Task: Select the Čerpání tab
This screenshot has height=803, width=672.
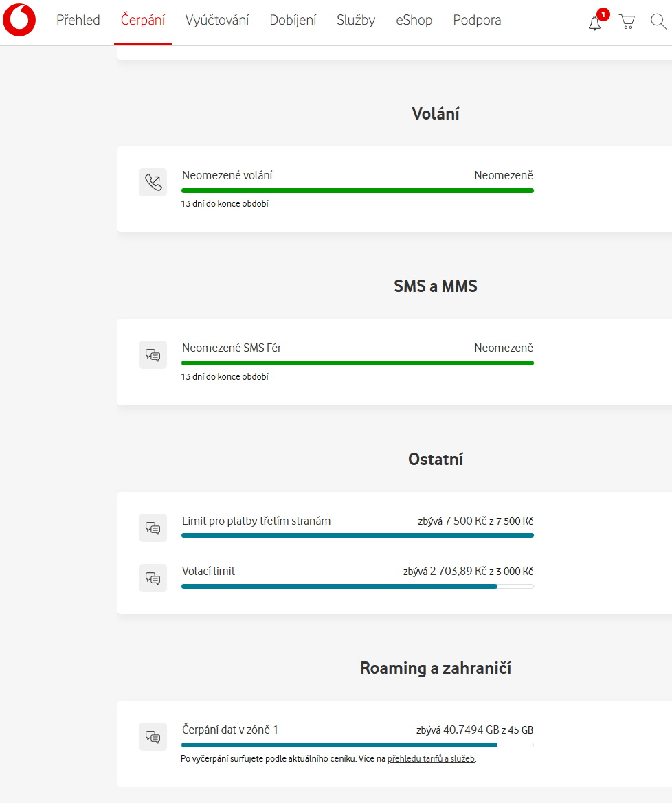Action: pos(143,21)
